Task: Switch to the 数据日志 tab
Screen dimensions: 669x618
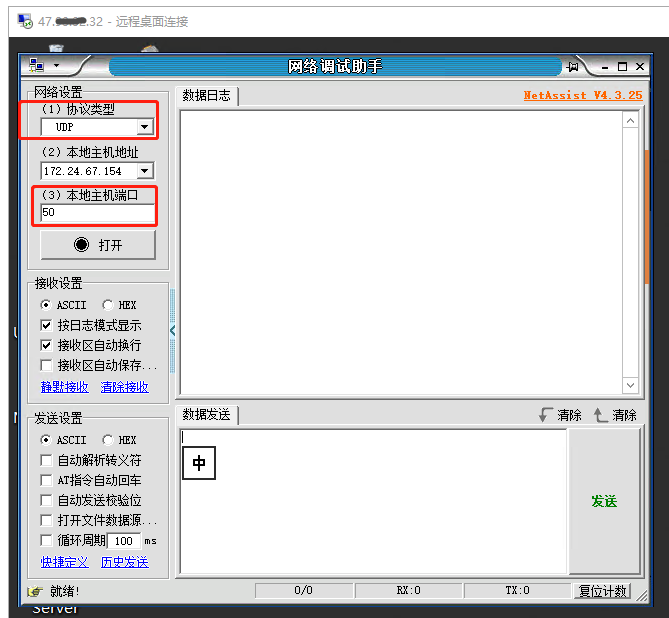Action: (207, 95)
